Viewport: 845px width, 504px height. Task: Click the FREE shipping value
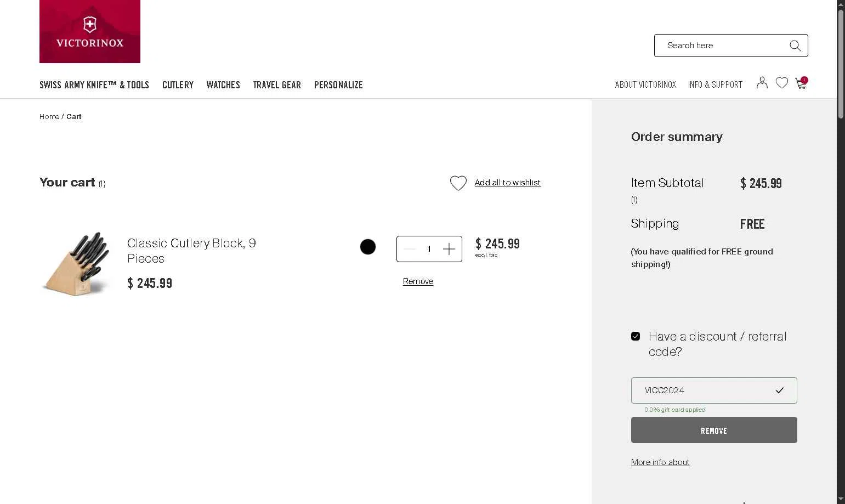(x=752, y=224)
